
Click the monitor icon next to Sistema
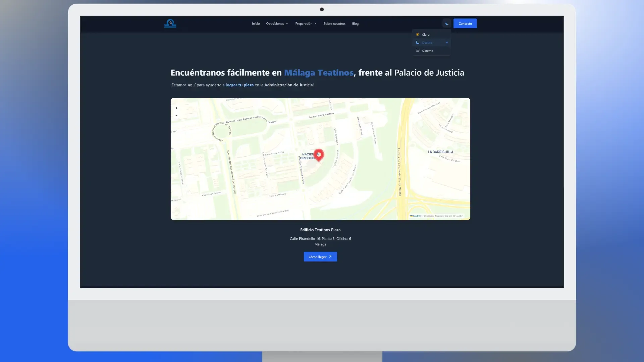(418, 51)
